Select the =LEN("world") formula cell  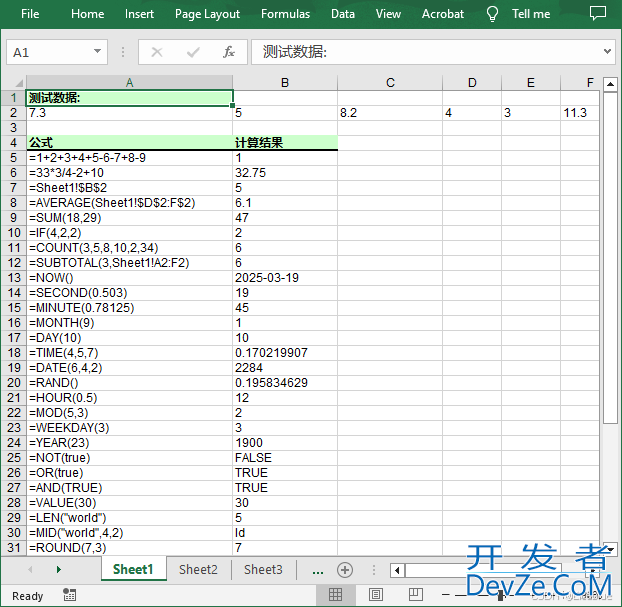click(x=129, y=518)
